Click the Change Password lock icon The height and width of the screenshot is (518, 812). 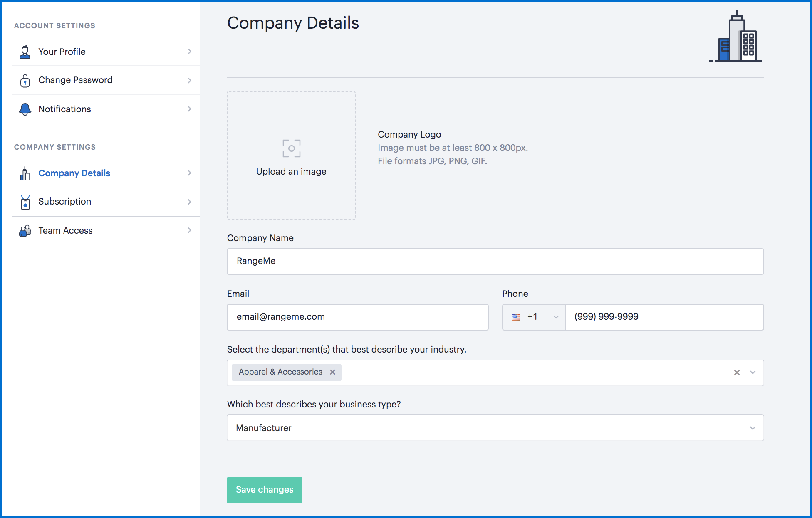[25, 81]
